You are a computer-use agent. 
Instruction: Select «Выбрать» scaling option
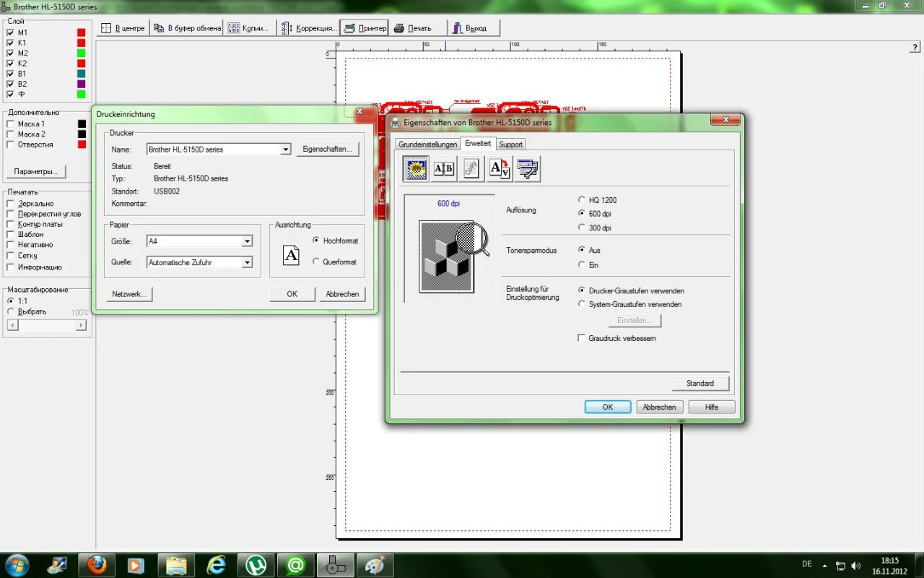tap(10, 311)
